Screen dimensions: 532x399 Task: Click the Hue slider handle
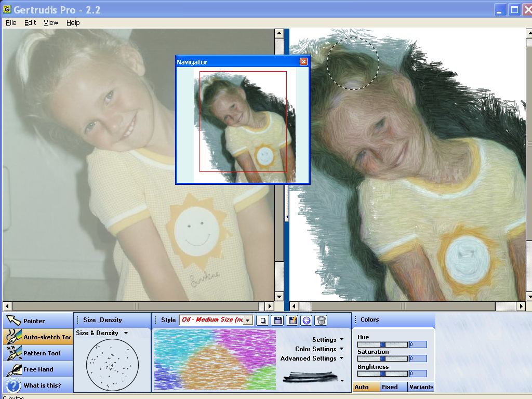[x=382, y=344]
